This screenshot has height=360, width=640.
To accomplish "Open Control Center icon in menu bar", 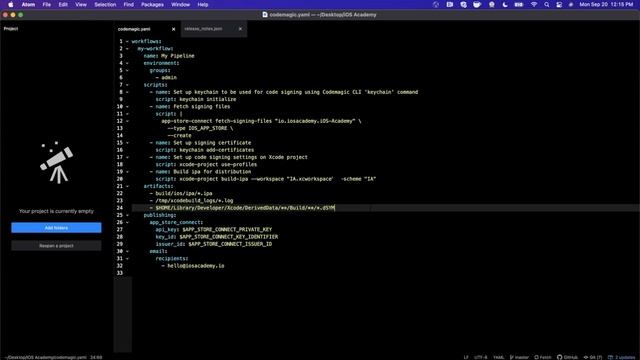I will 559,4.
